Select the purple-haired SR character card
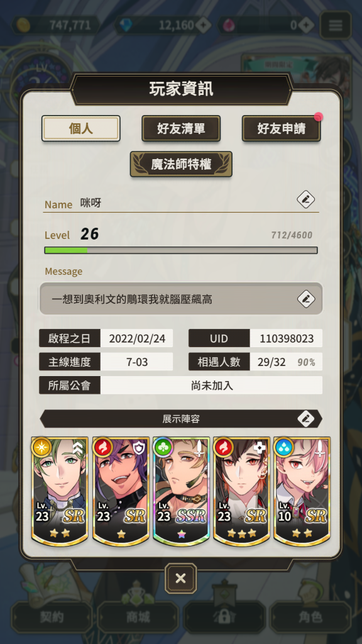This screenshot has width=362, height=644. click(x=121, y=491)
